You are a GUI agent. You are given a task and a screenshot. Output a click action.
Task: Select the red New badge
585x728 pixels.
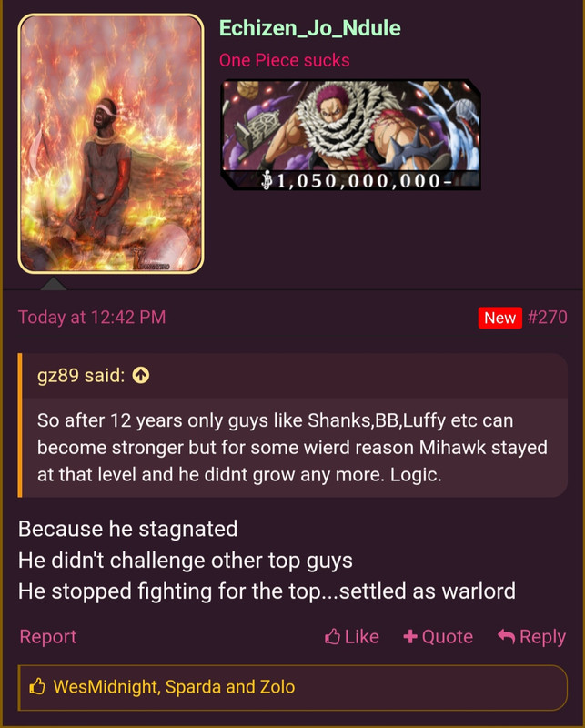coord(500,318)
